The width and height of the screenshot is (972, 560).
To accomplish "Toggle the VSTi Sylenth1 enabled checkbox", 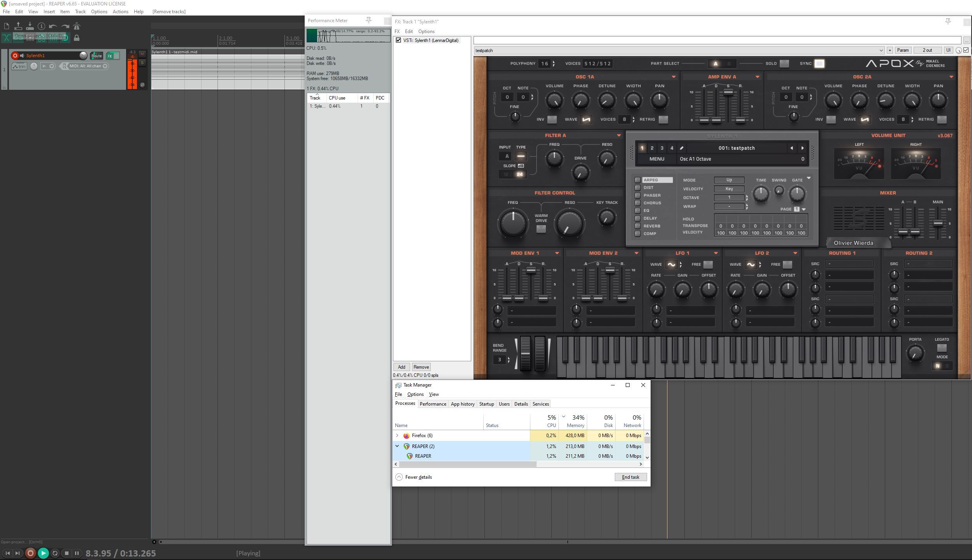I will [x=398, y=40].
